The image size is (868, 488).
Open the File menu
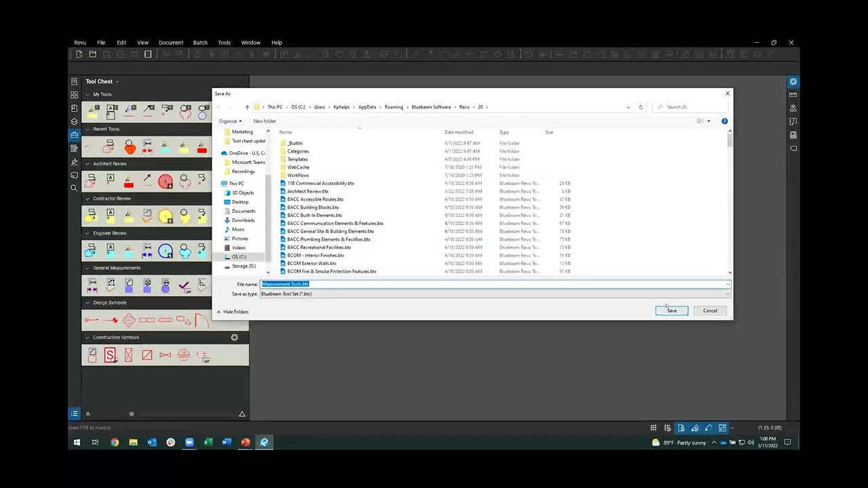point(101,43)
